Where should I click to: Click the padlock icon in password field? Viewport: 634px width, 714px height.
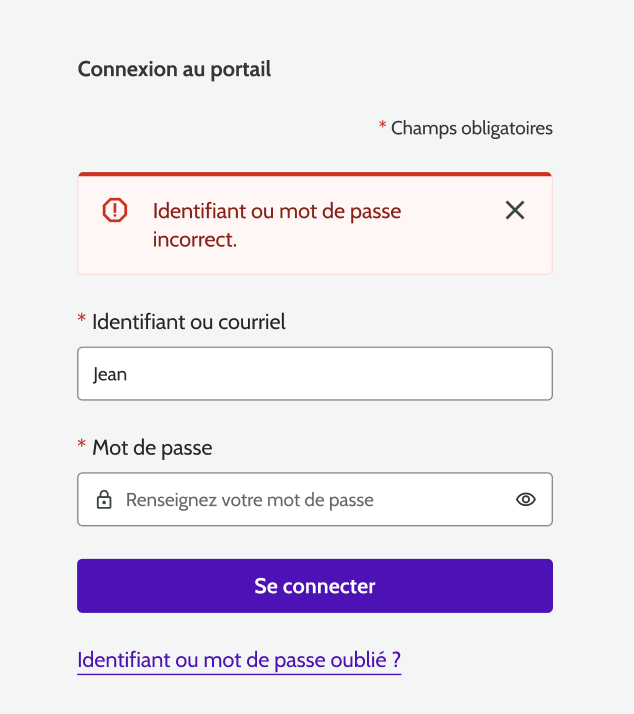pyautogui.click(x=104, y=499)
